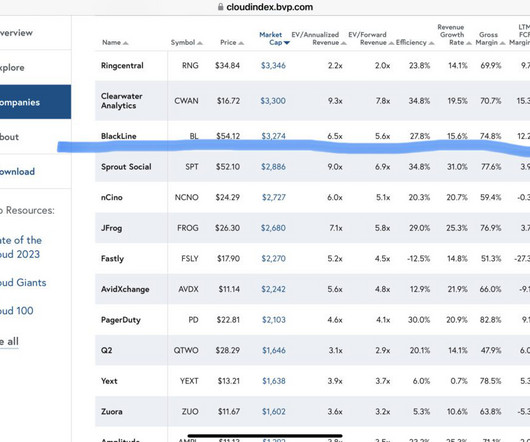The height and width of the screenshot is (442, 530).
Task: Select the JFrog company name
Action: [x=111, y=228]
